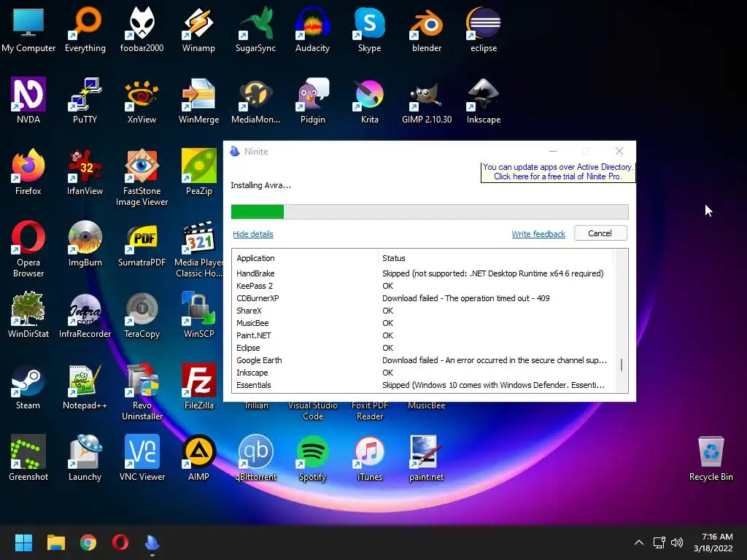Click the WinMerge desktop icon
Screen dimensions: 747x560
point(198,100)
